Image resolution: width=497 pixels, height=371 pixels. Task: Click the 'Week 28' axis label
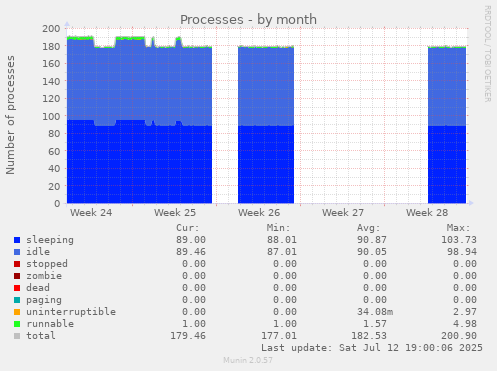click(427, 213)
